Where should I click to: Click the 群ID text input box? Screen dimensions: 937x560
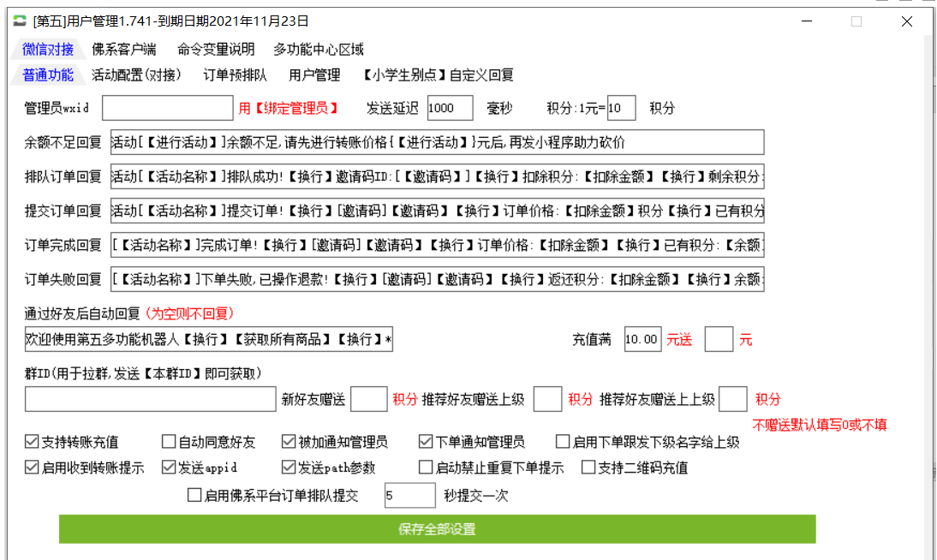[x=151, y=400]
